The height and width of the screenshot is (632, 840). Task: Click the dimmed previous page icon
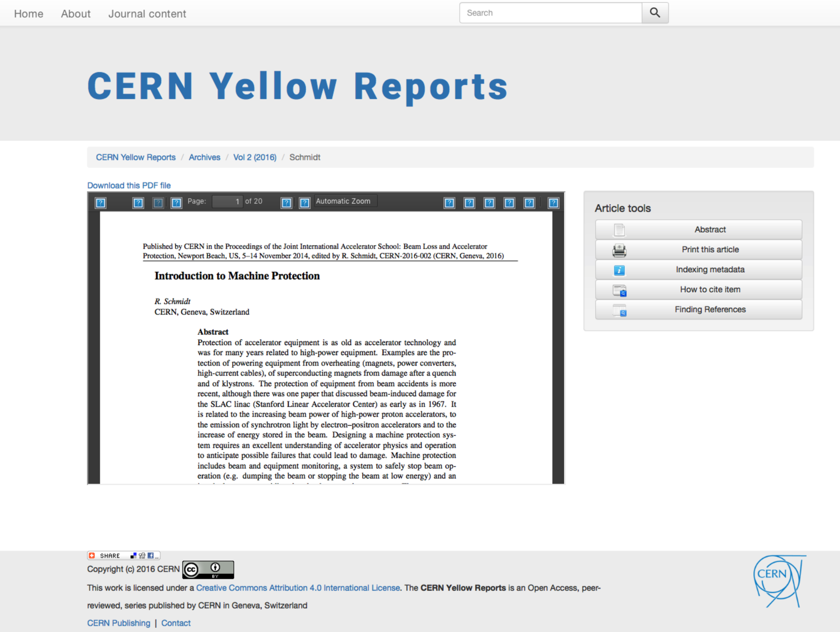point(158,203)
